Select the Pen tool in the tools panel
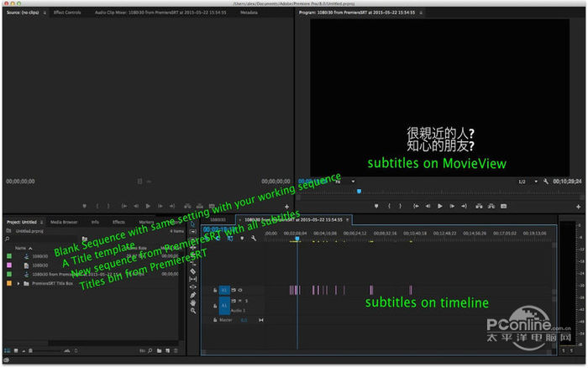 [192, 295]
